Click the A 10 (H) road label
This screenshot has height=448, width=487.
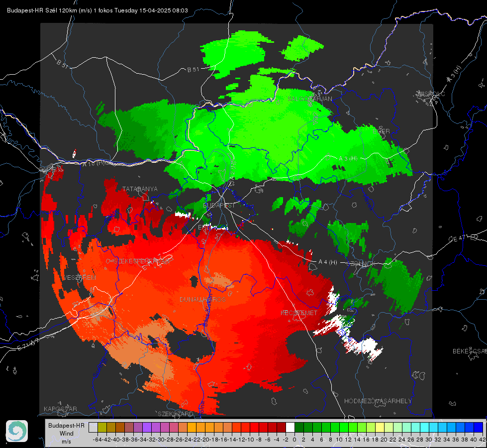tap(94, 163)
